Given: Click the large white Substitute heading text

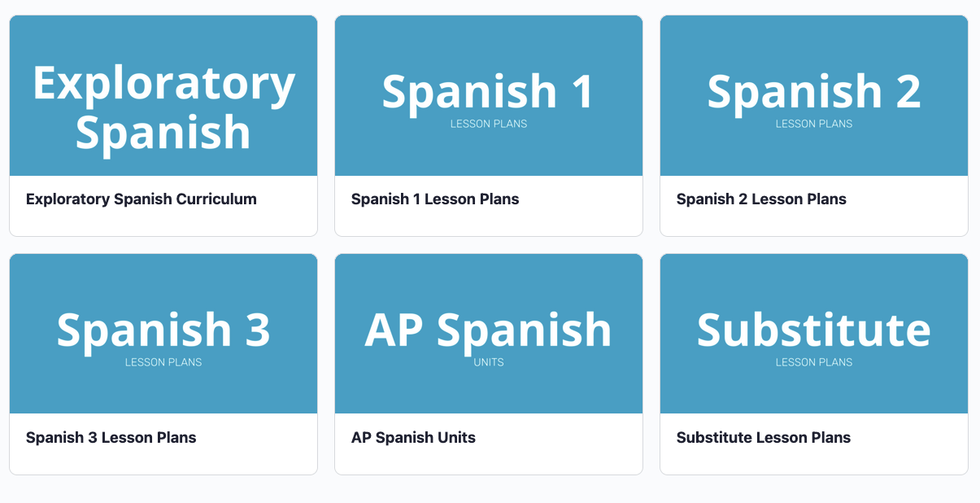Looking at the screenshot, I should coord(814,330).
